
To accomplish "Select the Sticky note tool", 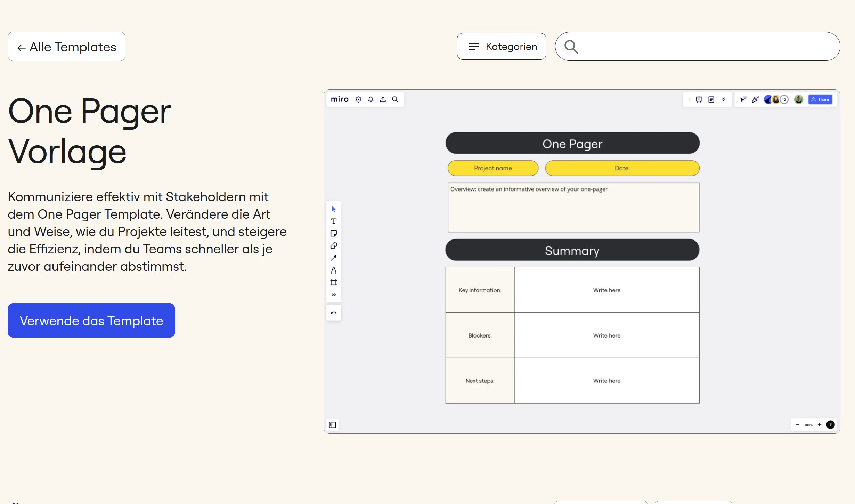I will coord(334,233).
